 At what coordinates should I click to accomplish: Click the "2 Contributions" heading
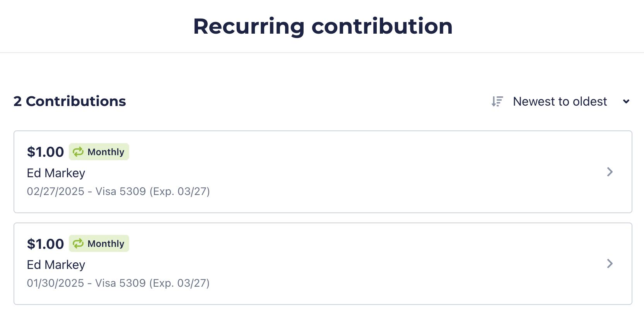pyautogui.click(x=70, y=101)
